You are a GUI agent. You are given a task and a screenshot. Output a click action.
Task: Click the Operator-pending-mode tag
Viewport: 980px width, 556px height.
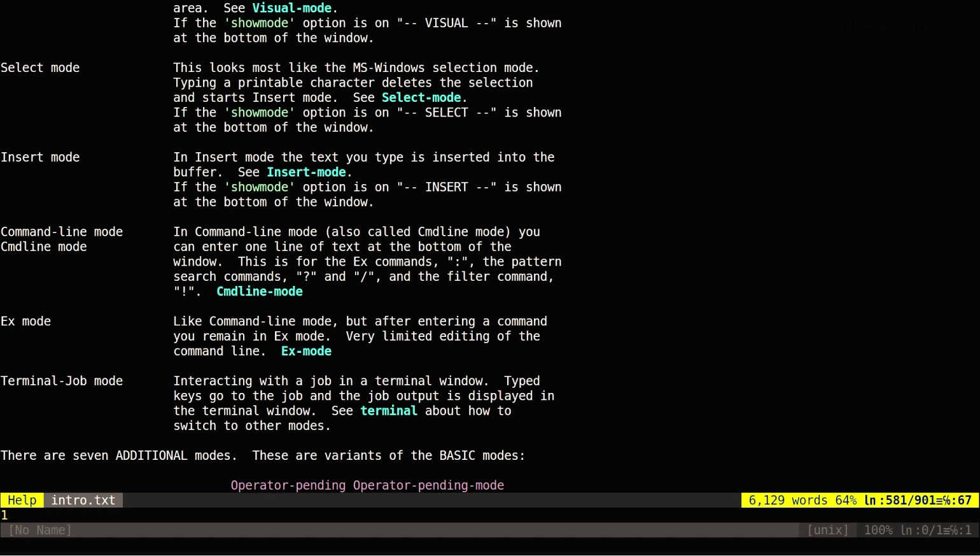[x=428, y=485]
